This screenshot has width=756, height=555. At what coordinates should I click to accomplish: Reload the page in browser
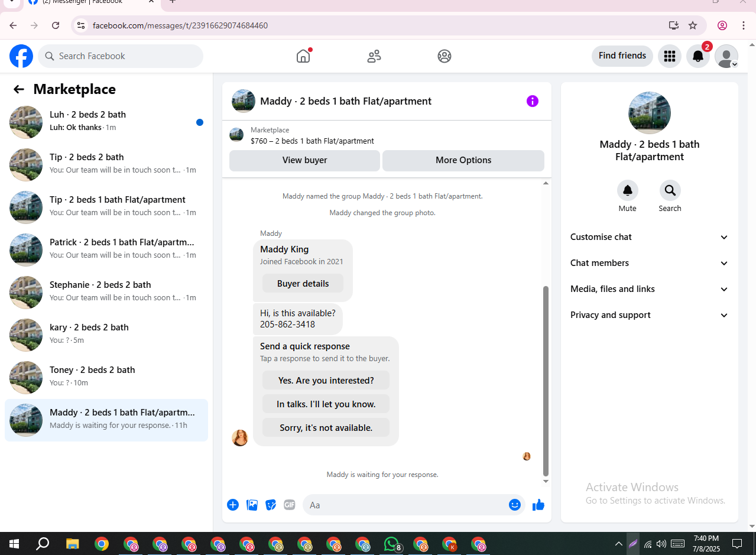click(x=56, y=25)
